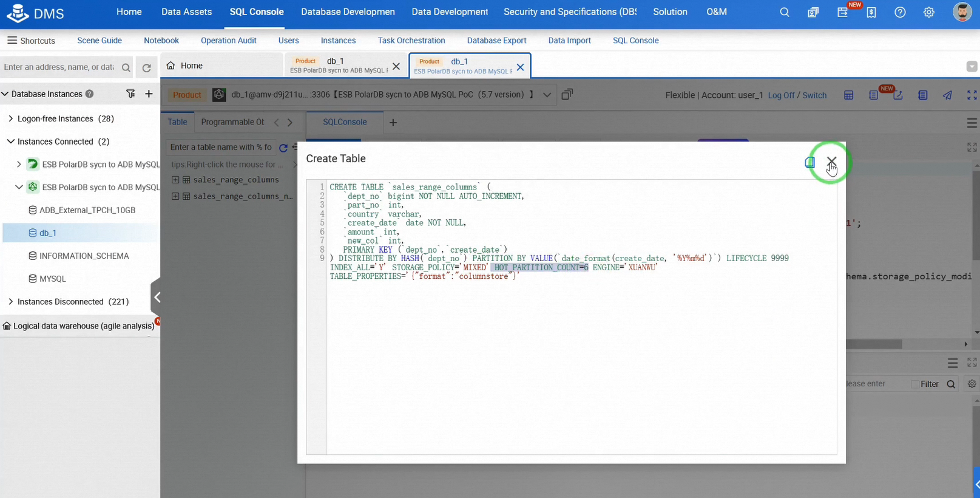Image resolution: width=980 pixels, height=498 pixels.
Task: Show help for Database Instances
Action: 89,94
